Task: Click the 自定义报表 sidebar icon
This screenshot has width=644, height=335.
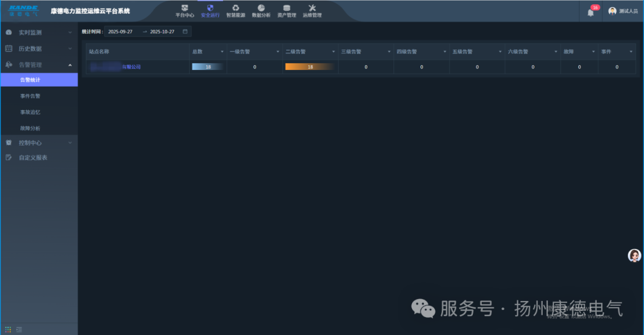Action: coord(8,158)
